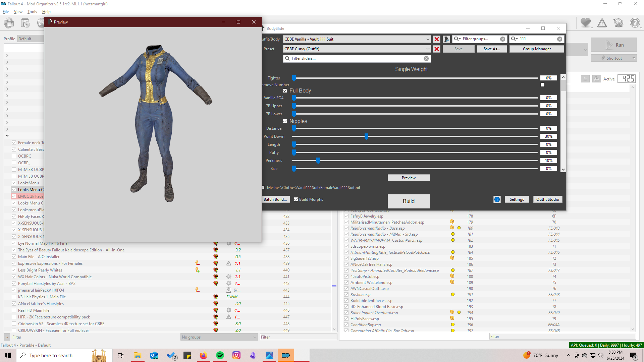This screenshot has height=362, width=644.
Task: Toggle the Build Morphs checkbox
Action: (296, 199)
